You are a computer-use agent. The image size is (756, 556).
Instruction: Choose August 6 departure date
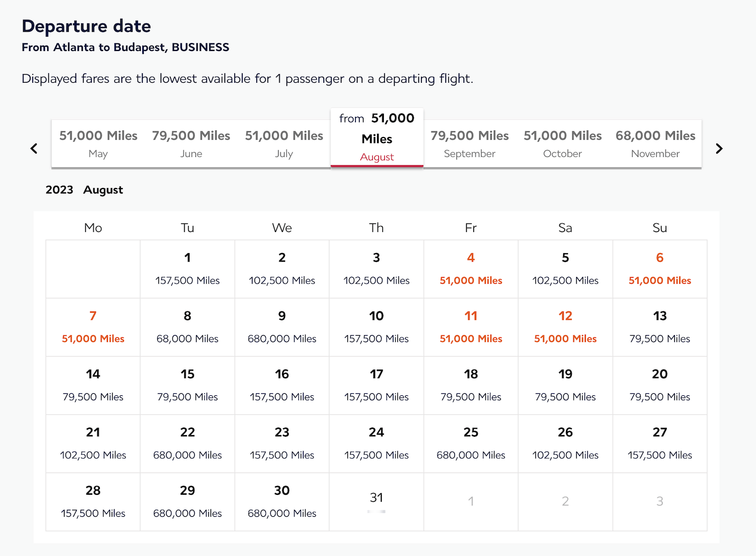(x=660, y=269)
